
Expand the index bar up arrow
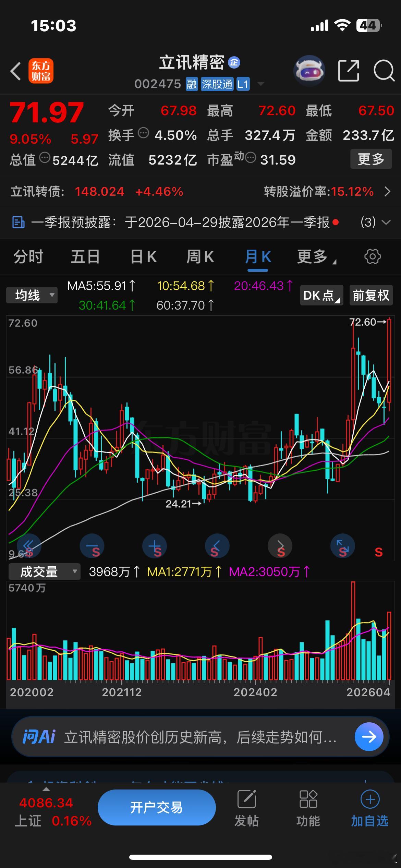coord(46,789)
